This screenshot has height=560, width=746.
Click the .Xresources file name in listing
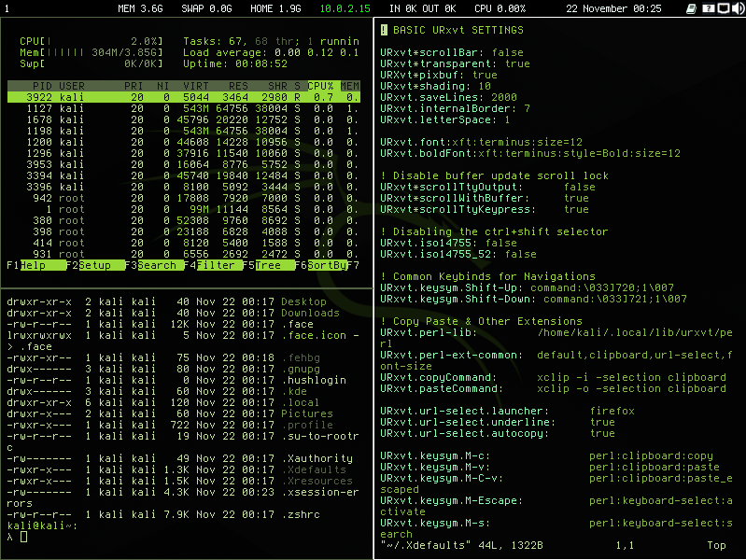coord(317,481)
